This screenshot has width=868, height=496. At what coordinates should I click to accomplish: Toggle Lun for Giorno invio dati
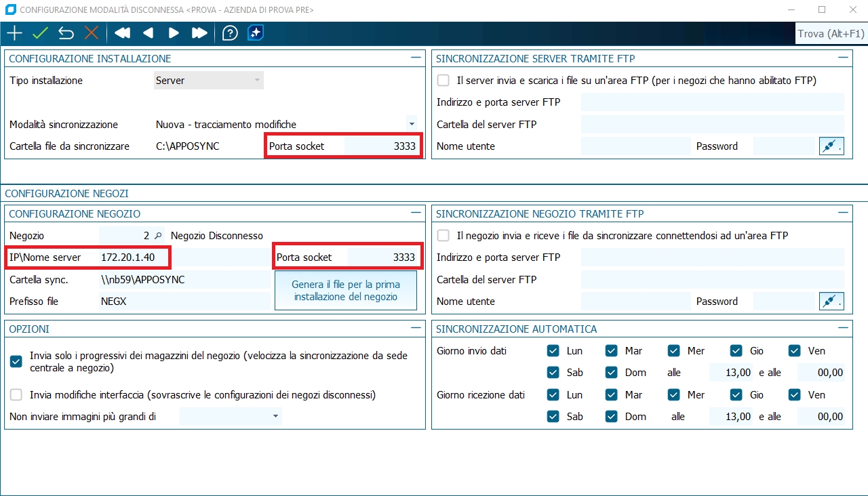tap(553, 351)
